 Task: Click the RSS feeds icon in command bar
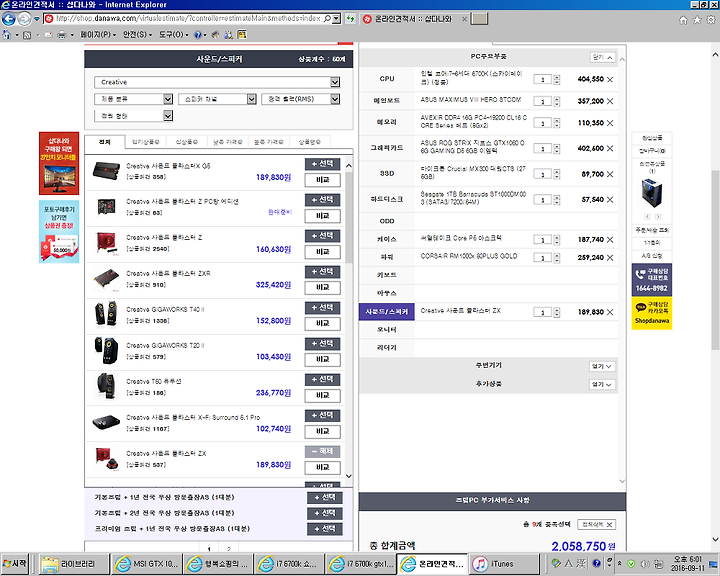pos(27,35)
